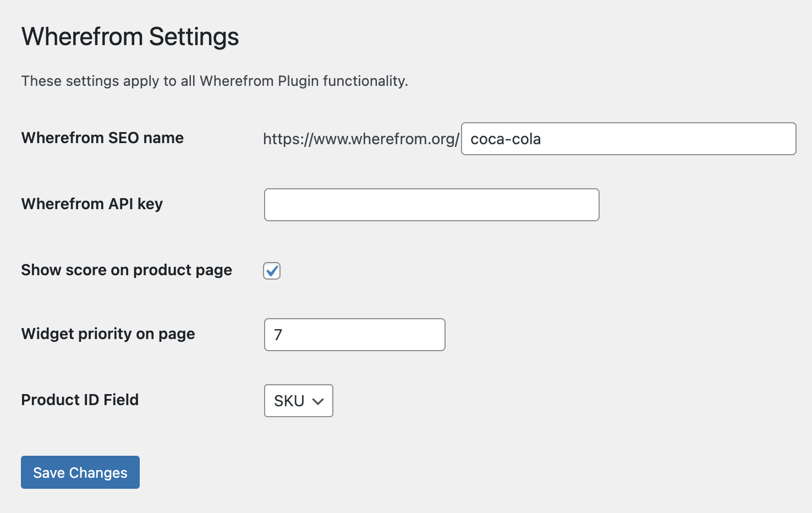Click the Wherefrom Settings page heading
This screenshot has height=513, width=812.
click(x=130, y=37)
